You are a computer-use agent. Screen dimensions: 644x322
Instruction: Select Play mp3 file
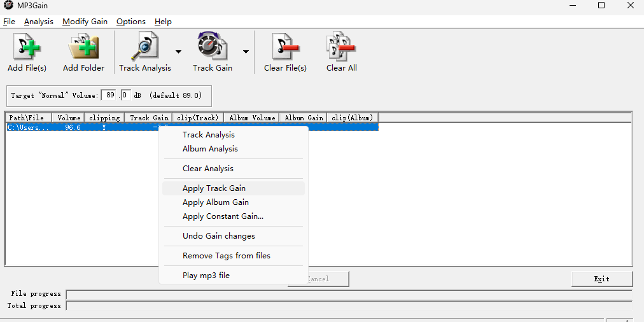[x=234, y=275]
